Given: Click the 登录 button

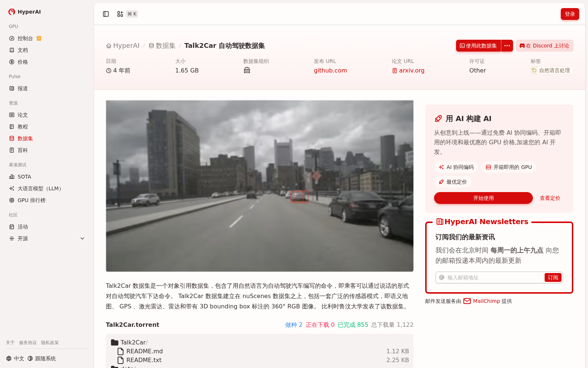Looking at the screenshot, I should (570, 14).
